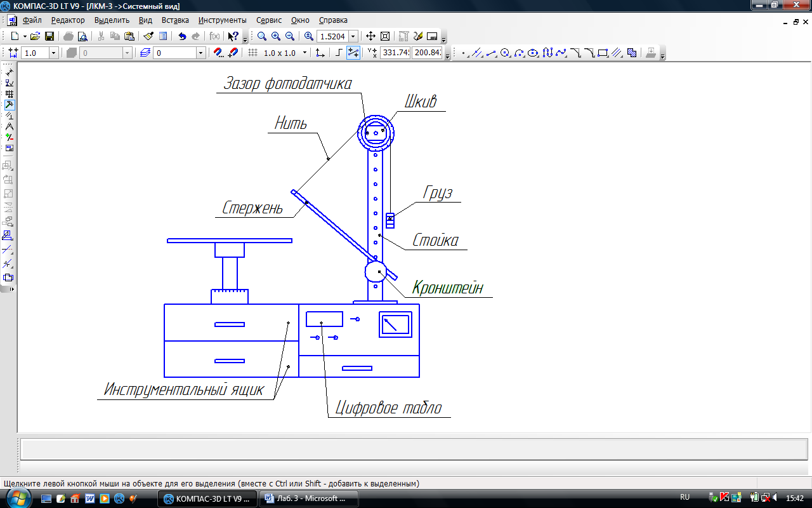Open a file with the folder icon
This screenshot has height=508, width=812.
[36, 36]
